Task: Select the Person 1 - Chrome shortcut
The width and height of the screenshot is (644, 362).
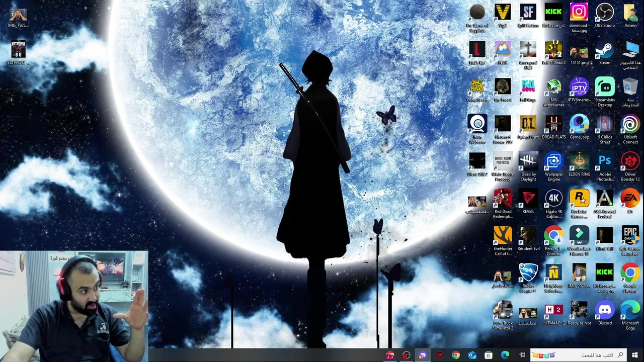Action: point(553,241)
